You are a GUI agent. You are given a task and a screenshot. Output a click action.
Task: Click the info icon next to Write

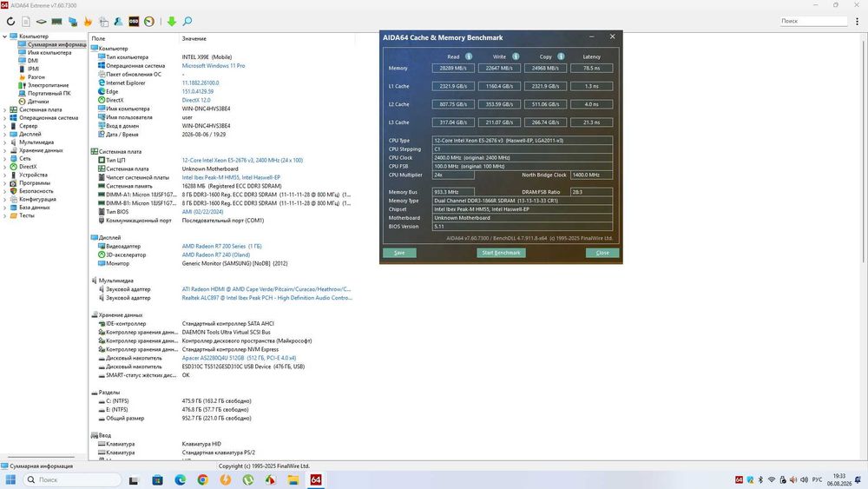point(516,56)
